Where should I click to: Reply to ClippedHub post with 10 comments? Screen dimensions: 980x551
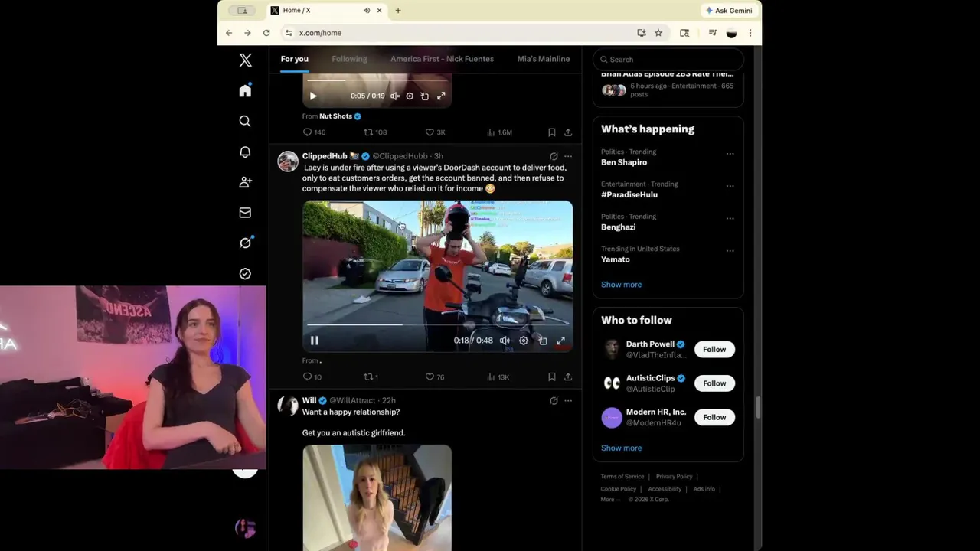coord(312,377)
